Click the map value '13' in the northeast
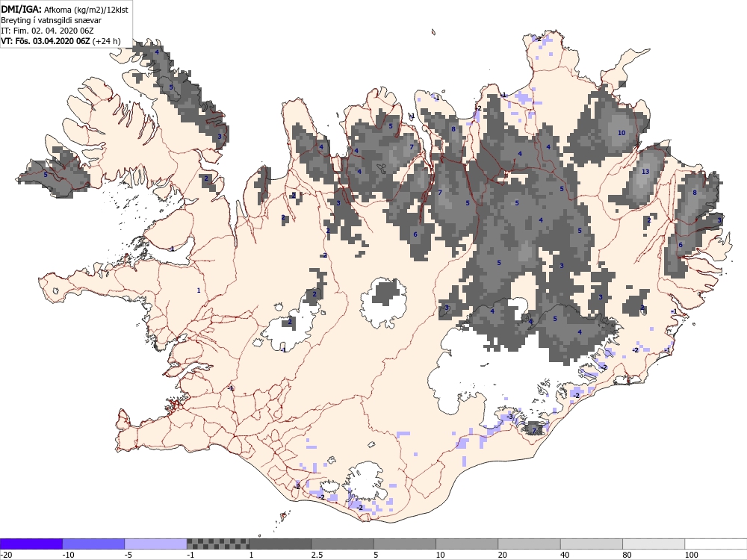 point(645,172)
